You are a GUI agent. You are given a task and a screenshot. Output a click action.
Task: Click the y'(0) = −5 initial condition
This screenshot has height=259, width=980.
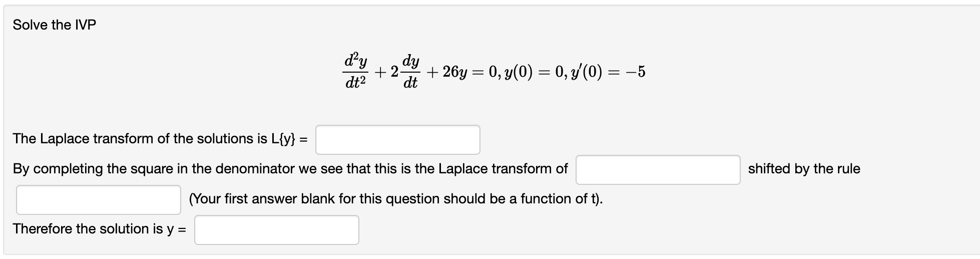pyautogui.click(x=597, y=72)
